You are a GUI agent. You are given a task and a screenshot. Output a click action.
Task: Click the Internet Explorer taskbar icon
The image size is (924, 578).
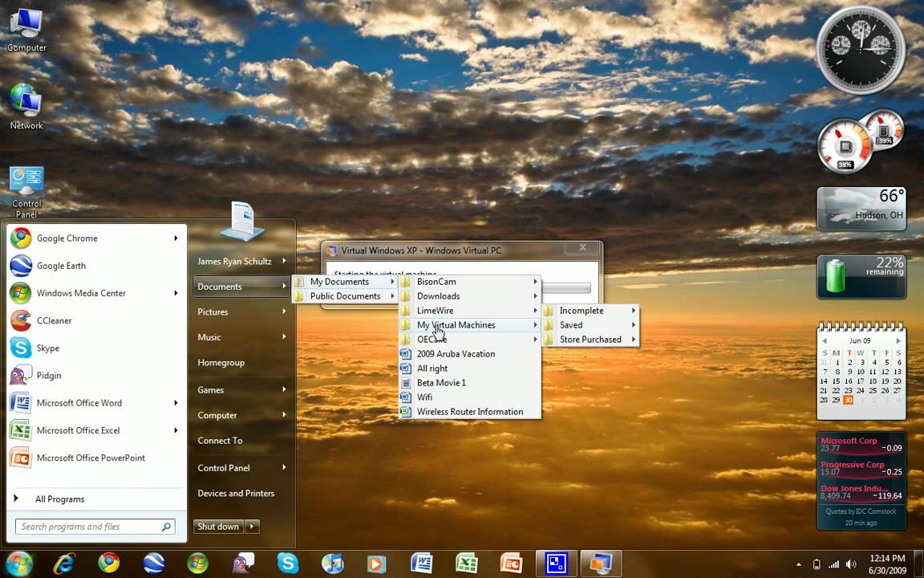63,564
